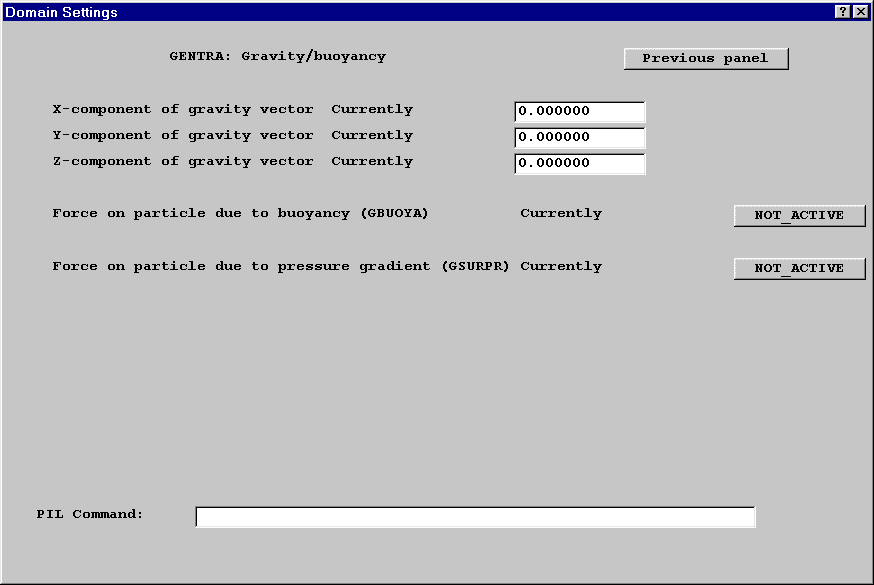Toggle the GBUOYA buoyancy force NOT_ACTIVE button

pyautogui.click(x=799, y=216)
